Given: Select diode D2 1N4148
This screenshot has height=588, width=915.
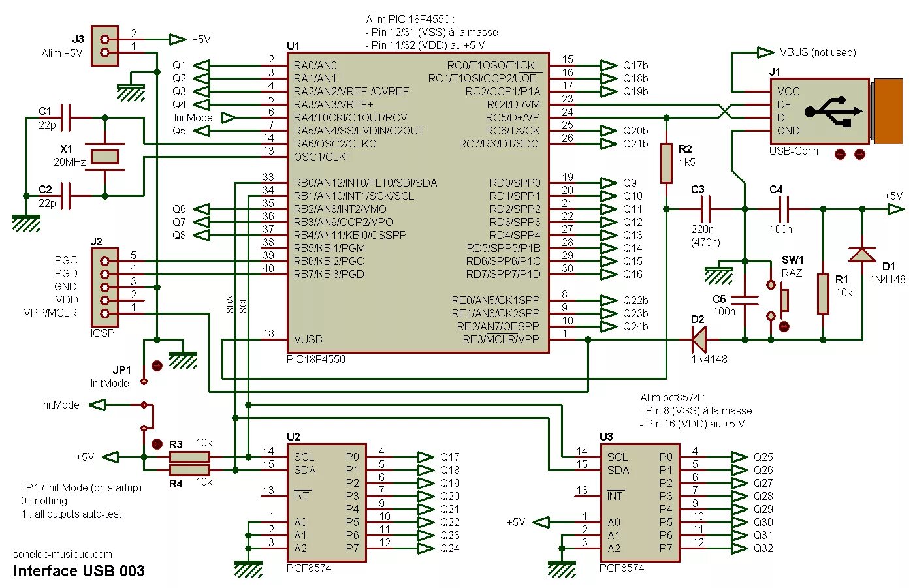Looking at the screenshot, I should click(699, 339).
